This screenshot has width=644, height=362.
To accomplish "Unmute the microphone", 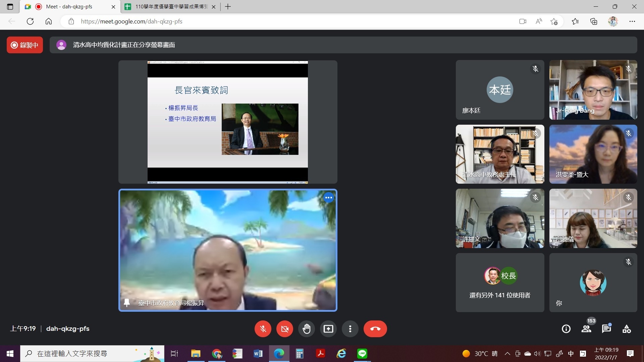I will click(263, 329).
